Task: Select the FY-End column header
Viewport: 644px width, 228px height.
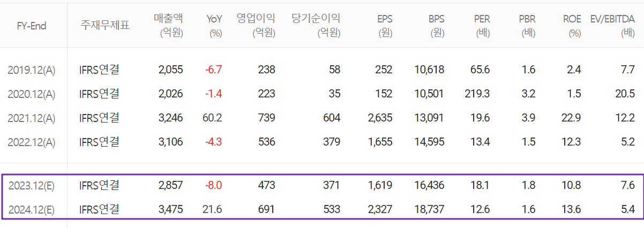Action: 31,26
